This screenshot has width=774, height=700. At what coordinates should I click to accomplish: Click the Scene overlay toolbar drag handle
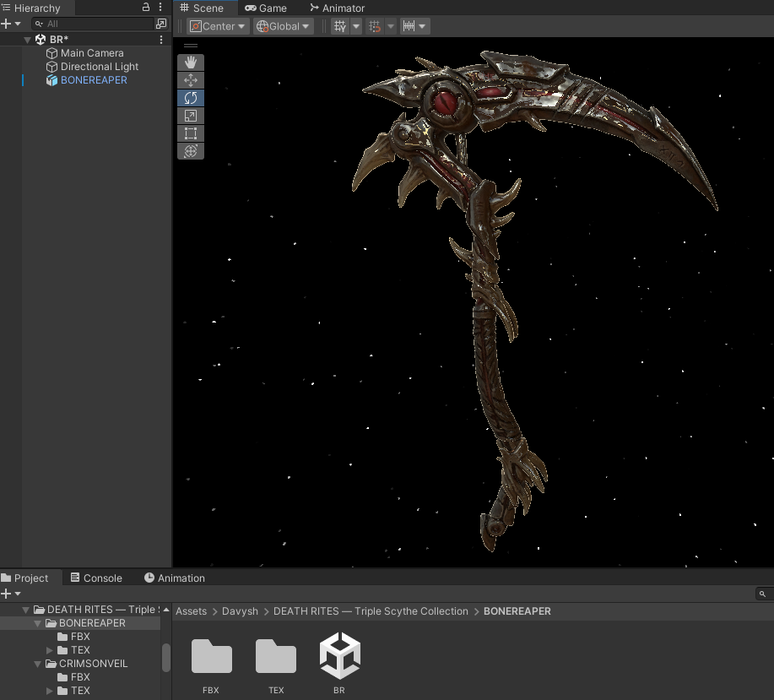tap(191, 46)
